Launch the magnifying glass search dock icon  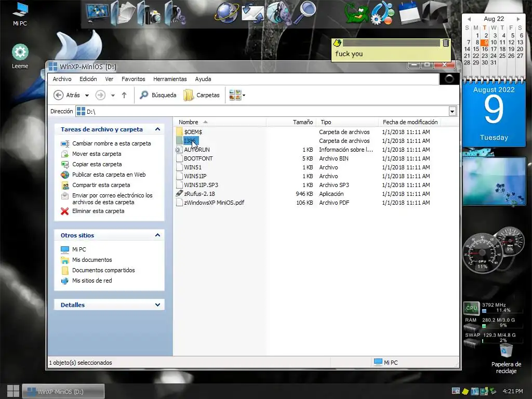304,13
